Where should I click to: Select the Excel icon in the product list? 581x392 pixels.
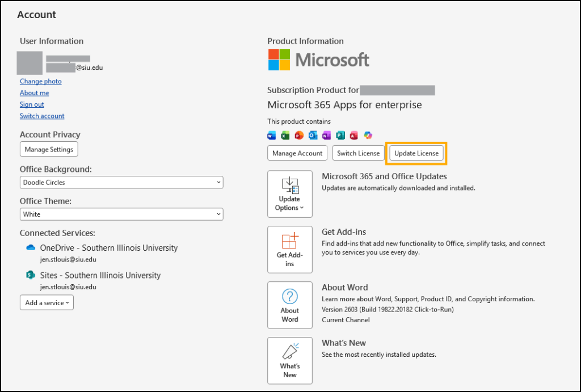point(285,135)
